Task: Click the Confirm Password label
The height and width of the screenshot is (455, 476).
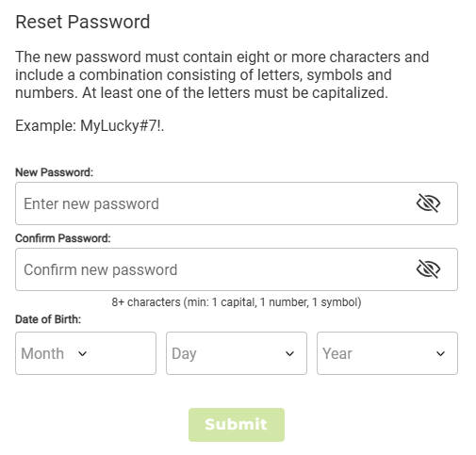Action: click(63, 238)
